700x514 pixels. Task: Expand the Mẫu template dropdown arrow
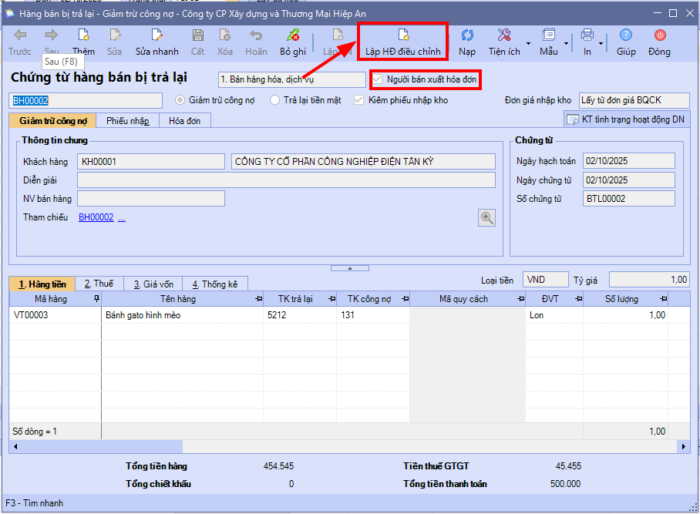coord(566,43)
